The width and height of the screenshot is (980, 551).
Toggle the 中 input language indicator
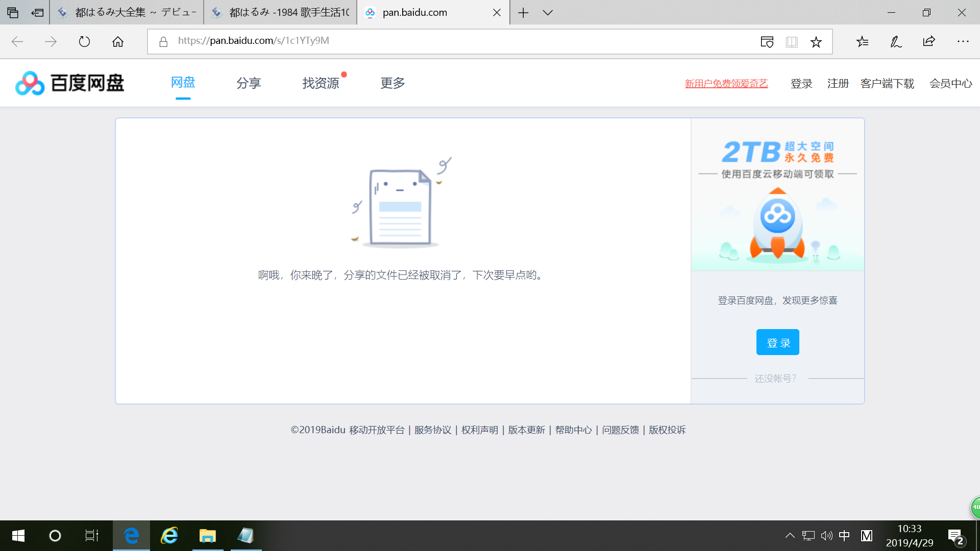(x=845, y=536)
